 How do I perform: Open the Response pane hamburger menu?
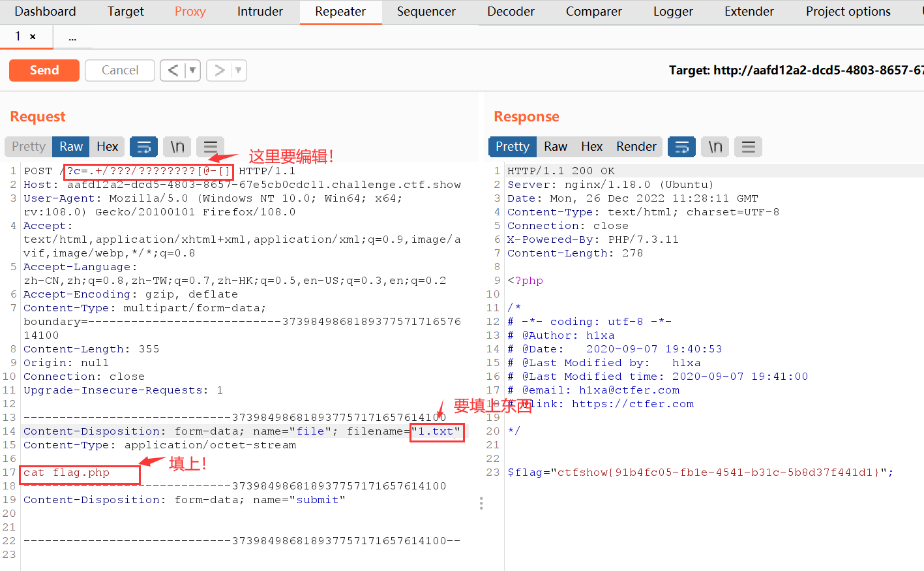coord(749,147)
